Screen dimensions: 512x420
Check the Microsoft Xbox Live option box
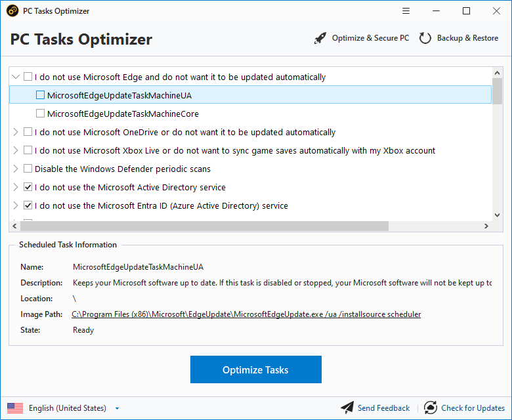tap(28, 150)
